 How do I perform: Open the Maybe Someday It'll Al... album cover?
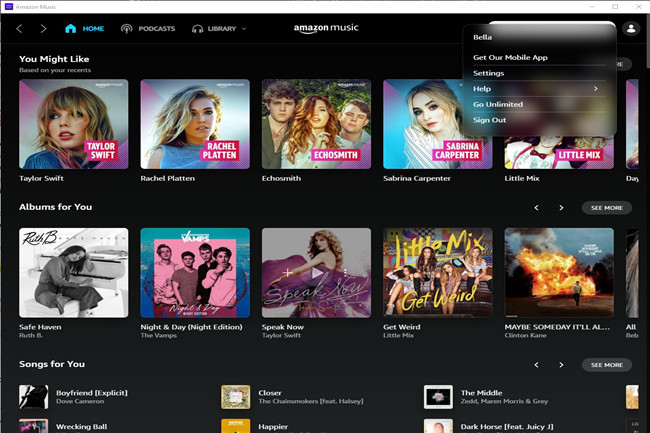[559, 273]
